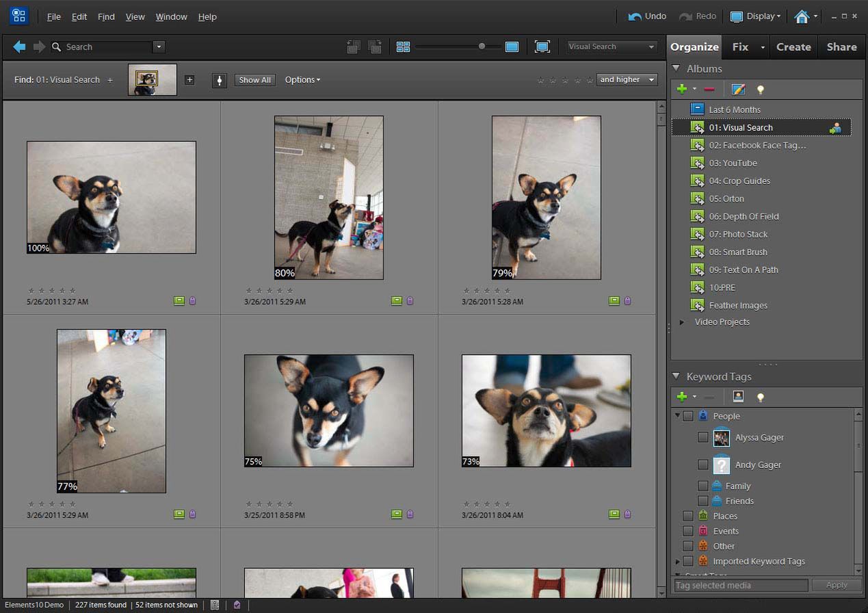Click the plus after Find: 01: Visual Search
The width and height of the screenshot is (868, 613).
tap(110, 80)
